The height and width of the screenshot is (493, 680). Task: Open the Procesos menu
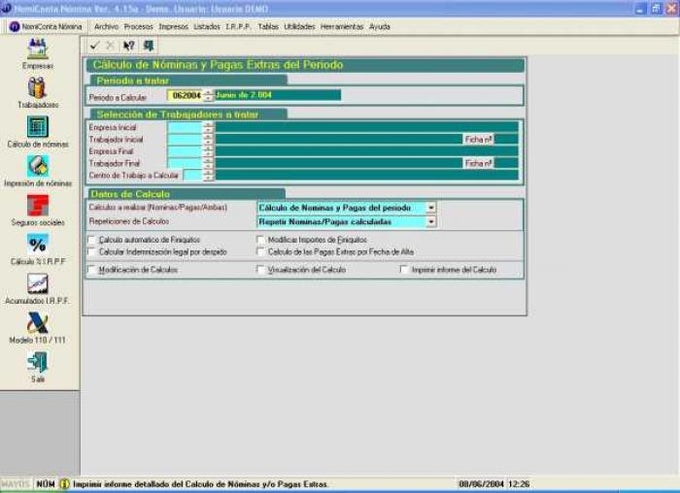pyautogui.click(x=138, y=27)
